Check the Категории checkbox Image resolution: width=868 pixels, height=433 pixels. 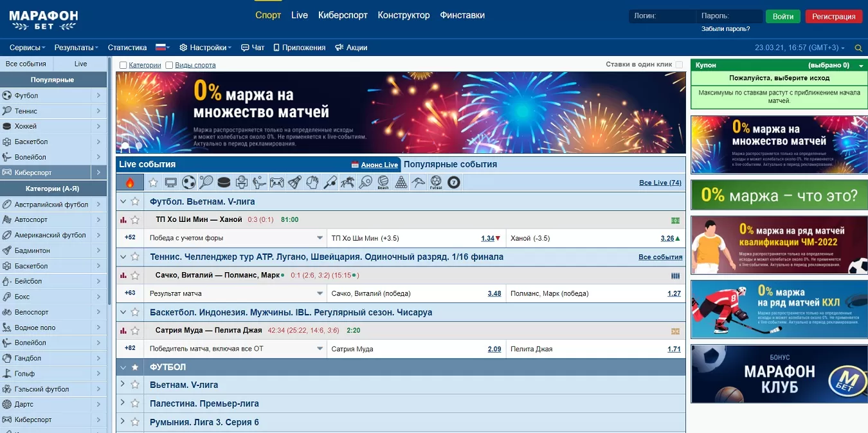click(x=122, y=64)
